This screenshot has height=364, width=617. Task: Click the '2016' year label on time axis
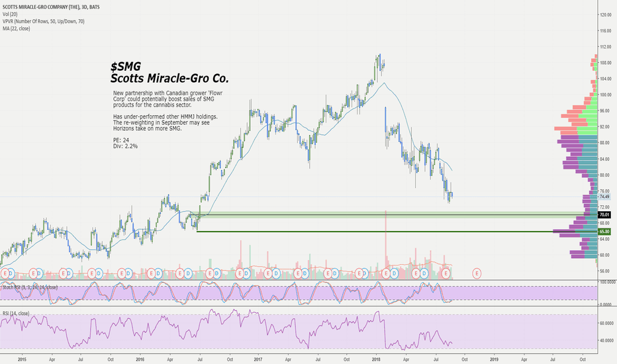(x=140, y=359)
